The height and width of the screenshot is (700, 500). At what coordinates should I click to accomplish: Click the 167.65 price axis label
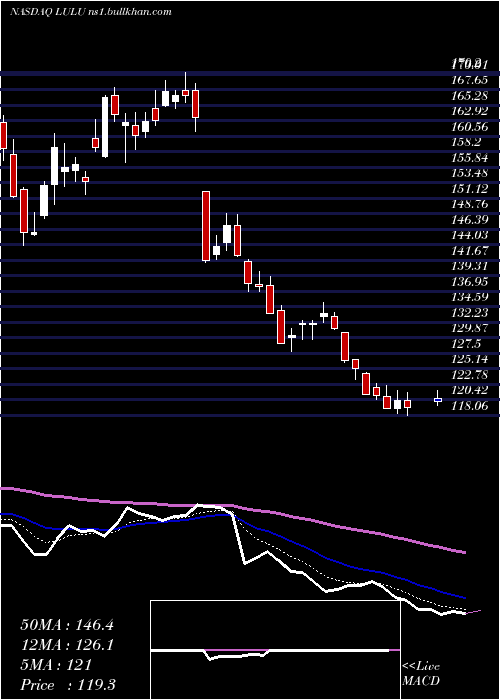pyautogui.click(x=470, y=80)
